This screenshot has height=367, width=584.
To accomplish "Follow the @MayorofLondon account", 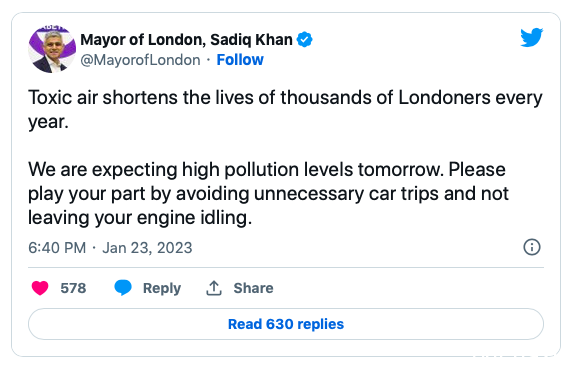I will coord(240,60).
